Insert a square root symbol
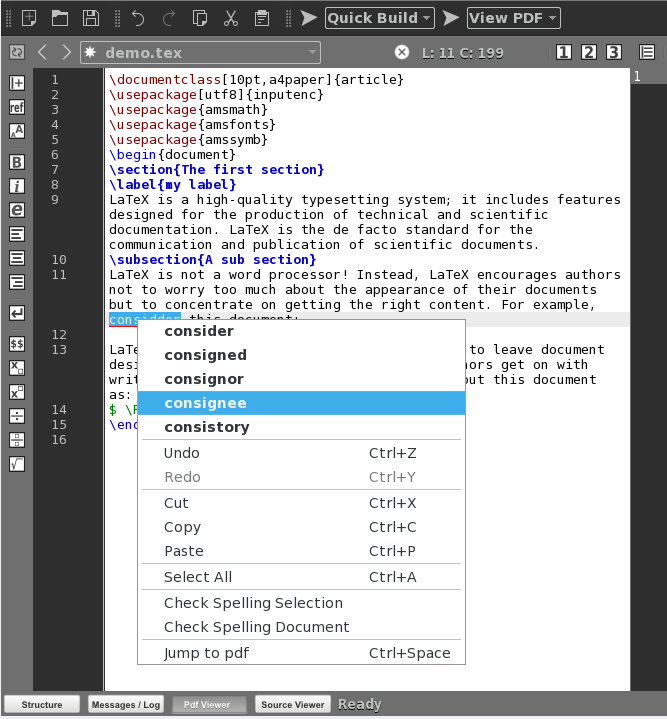 tap(17, 464)
